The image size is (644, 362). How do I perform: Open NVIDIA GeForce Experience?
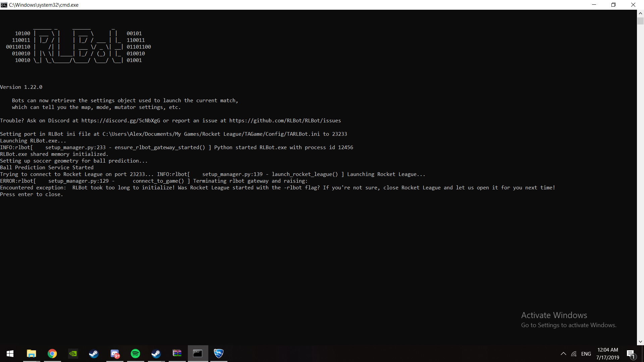point(73,354)
